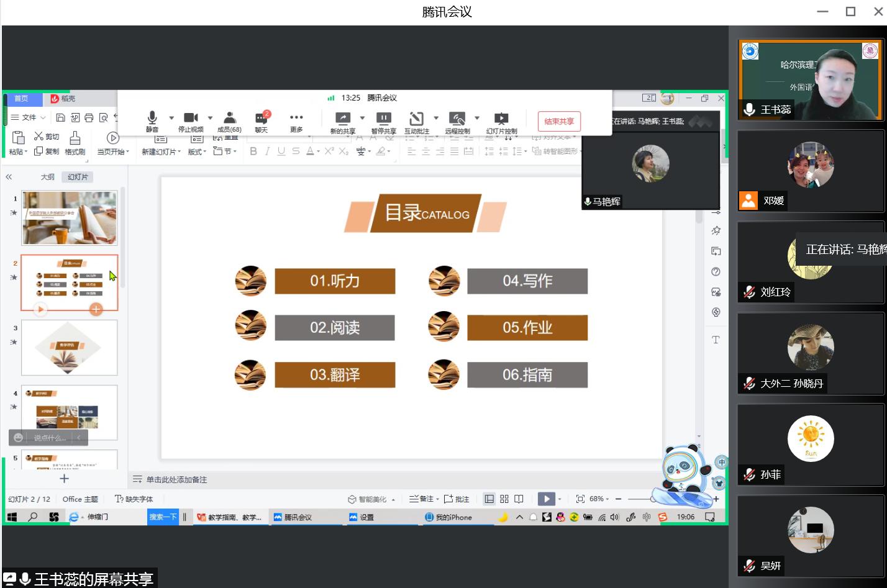
Task: Expand the 新的共享 dropdown arrow
Action: [x=362, y=118]
